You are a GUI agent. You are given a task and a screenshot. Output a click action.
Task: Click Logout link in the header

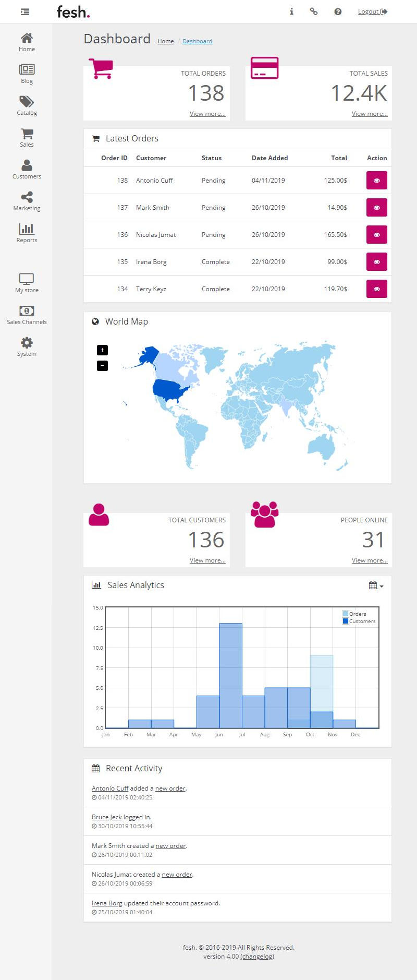click(x=372, y=11)
